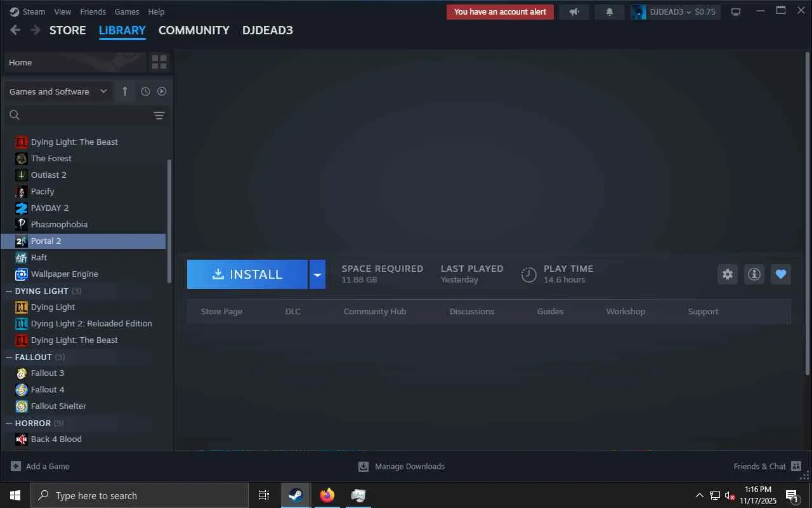Click the muted volume tray icon
Image resolution: width=812 pixels, height=508 pixels.
(730, 495)
